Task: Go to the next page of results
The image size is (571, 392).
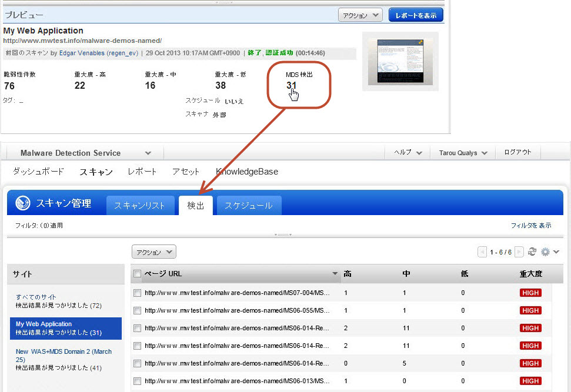Action: [x=518, y=252]
